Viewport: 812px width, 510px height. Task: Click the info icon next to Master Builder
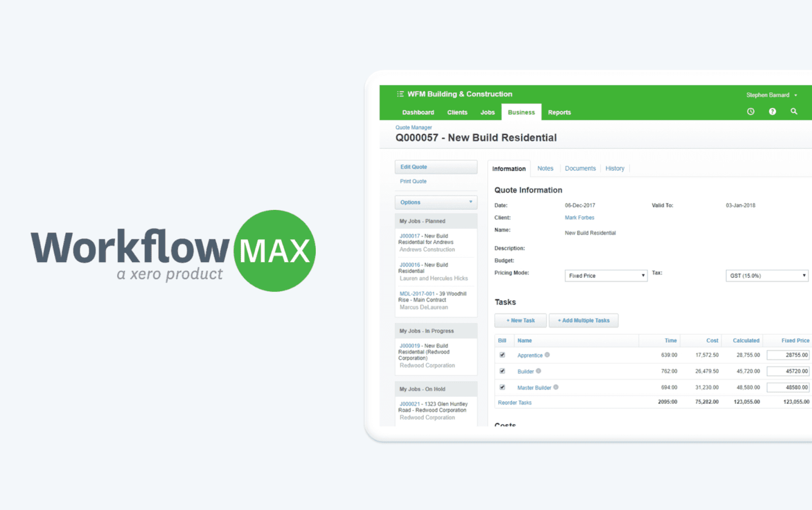click(555, 387)
